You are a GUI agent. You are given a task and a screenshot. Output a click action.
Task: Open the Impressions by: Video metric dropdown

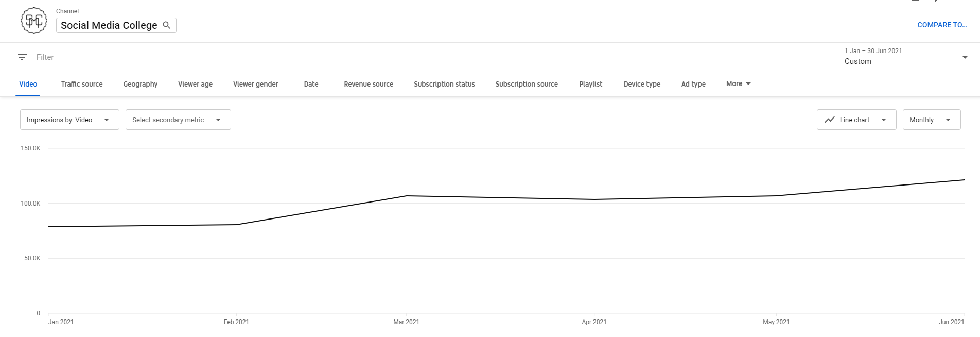pyautogui.click(x=69, y=119)
